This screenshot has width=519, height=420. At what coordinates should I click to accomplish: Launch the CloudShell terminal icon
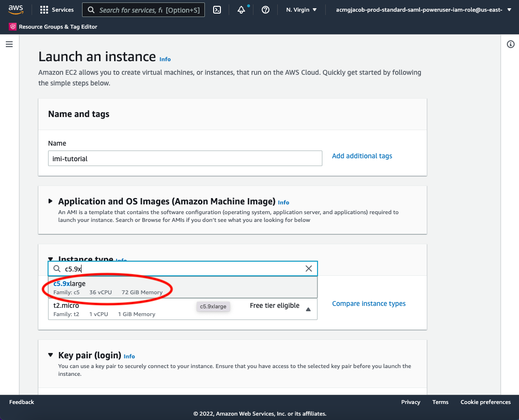click(x=217, y=10)
